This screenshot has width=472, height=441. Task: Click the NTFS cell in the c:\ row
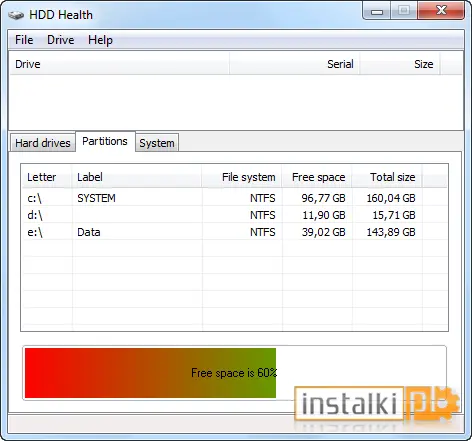pyautogui.click(x=263, y=198)
